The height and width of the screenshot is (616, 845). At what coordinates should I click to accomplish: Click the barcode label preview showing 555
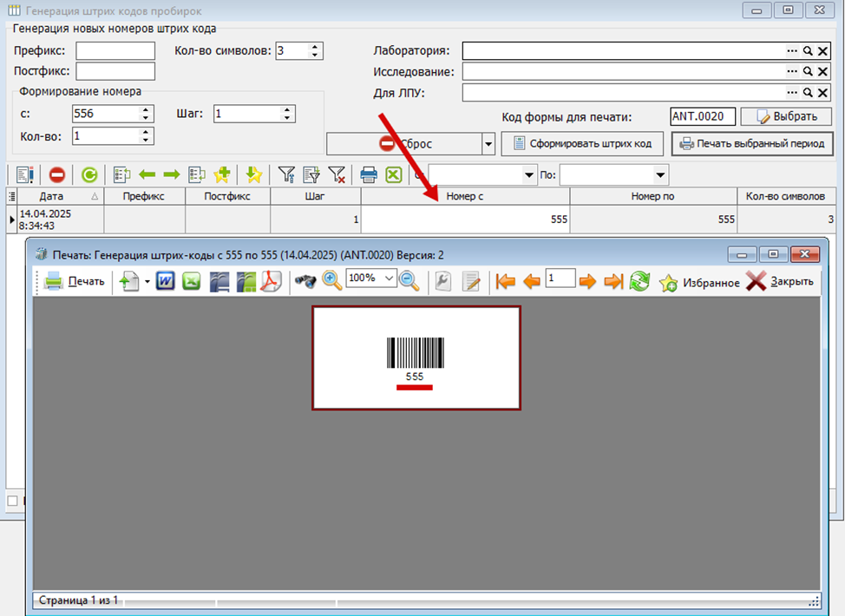pyautogui.click(x=416, y=357)
